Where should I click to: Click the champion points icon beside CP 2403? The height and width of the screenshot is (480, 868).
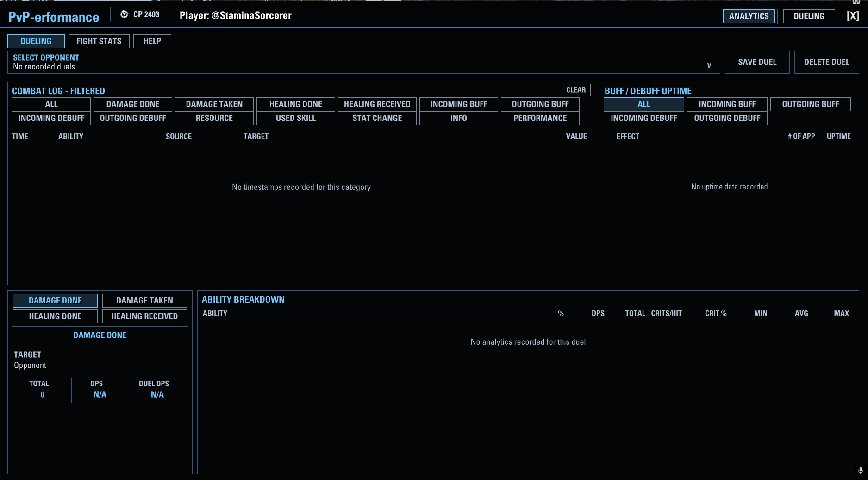(124, 14)
